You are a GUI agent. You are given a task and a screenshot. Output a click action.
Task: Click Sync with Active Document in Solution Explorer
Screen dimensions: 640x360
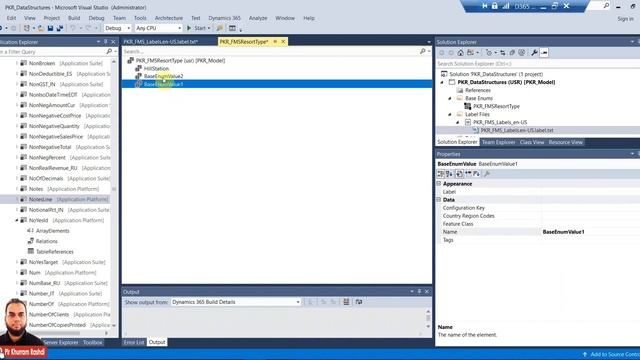pos(502,53)
